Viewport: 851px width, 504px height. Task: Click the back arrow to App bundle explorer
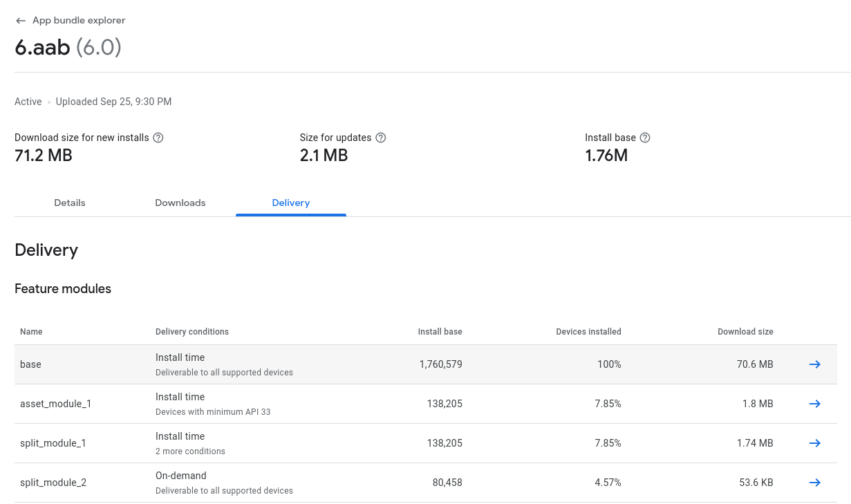(x=21, y=21)
